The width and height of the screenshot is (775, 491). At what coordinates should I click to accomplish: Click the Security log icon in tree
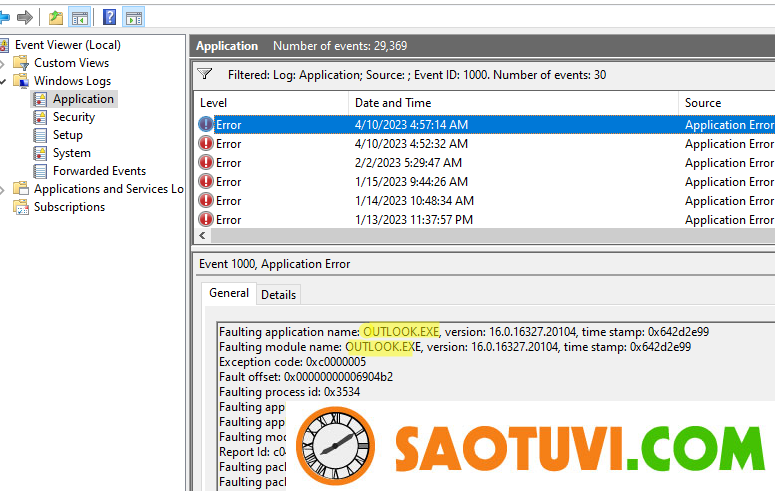click(x=40, y=117)
